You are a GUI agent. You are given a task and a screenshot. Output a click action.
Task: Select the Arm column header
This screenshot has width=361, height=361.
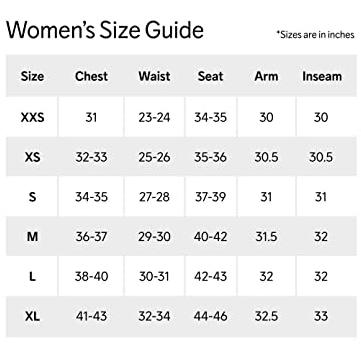pos(266,76)
